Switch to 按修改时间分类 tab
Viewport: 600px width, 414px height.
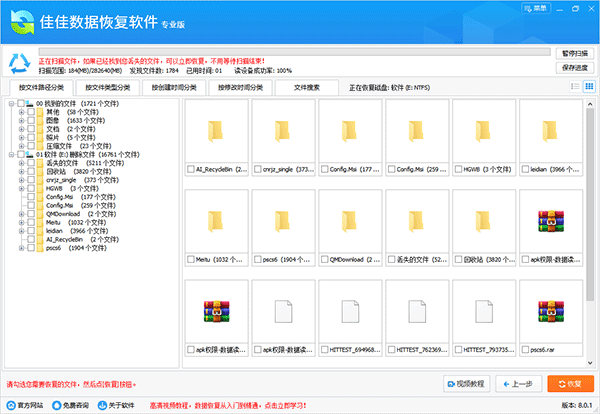pyautogui.click(x=241, y=88)
